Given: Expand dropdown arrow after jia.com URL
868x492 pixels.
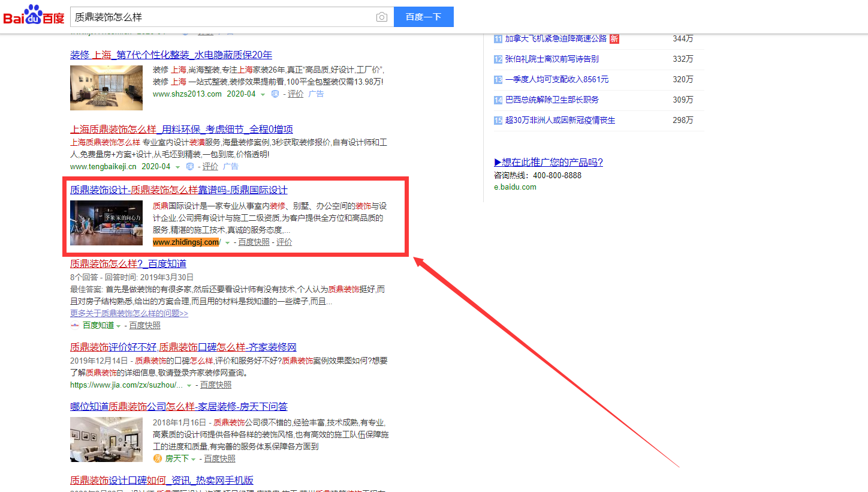Looking at the screenshot, I should coord(189,385).
